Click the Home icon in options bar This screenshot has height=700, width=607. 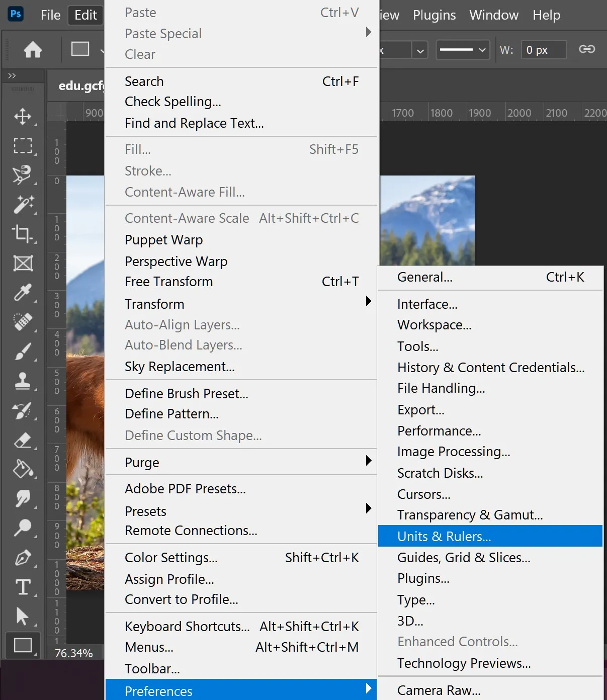coord(33,49)
